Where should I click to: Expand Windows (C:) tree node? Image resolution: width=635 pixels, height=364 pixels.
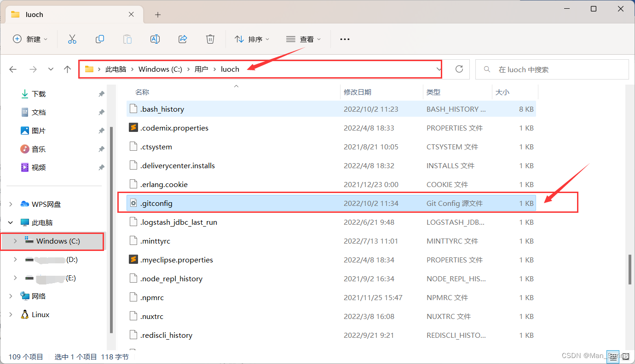[15, 241]
